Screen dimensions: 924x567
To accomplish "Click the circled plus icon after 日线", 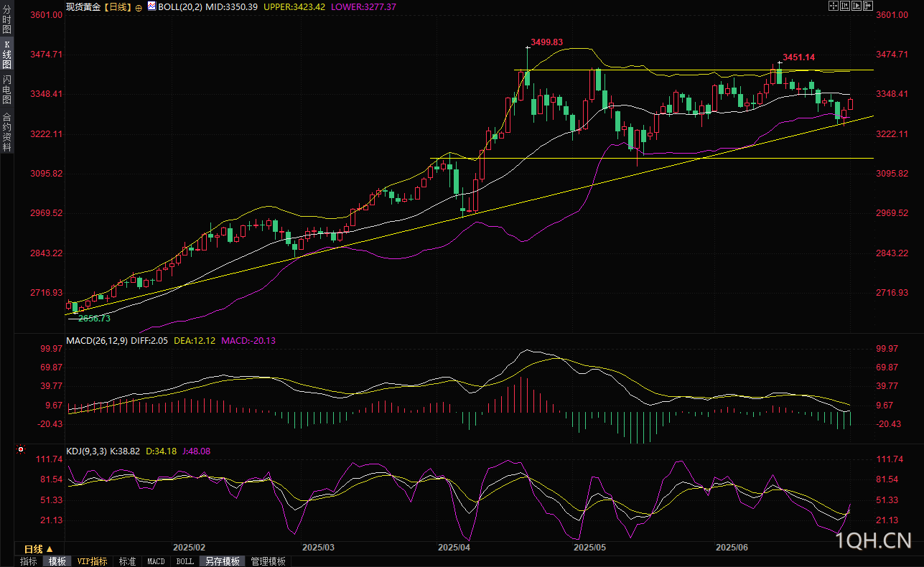I will [x=138, y=6].
